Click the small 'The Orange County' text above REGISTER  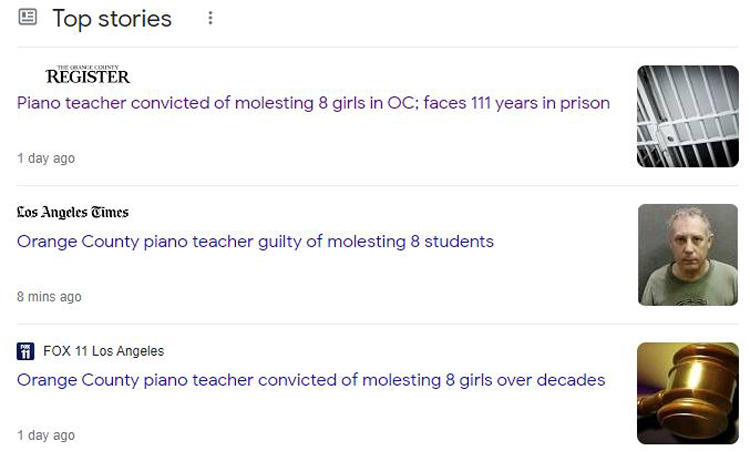pos(88,67)
